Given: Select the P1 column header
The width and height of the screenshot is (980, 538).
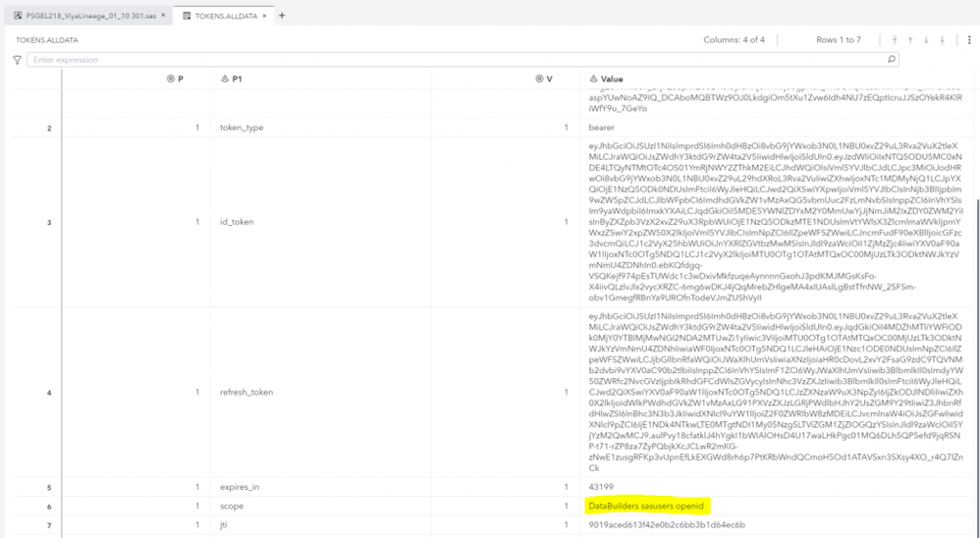Looking at the screenshot, I should coord(321,80).
